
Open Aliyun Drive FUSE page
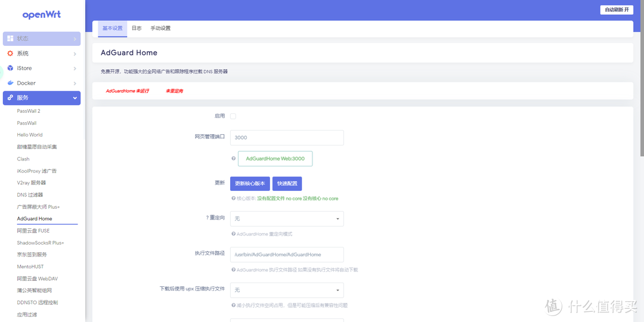[x=33, y=231]
